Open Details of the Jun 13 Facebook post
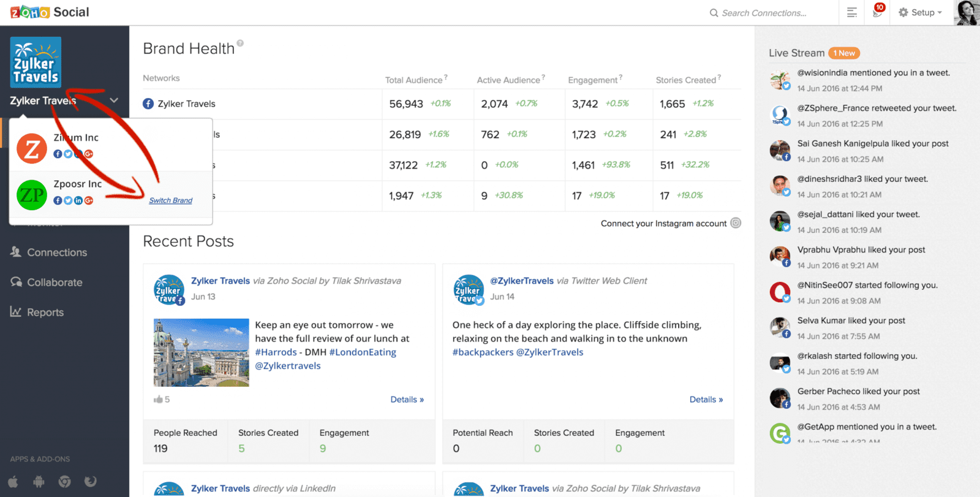Image resolution: width=980 pixels, height=497 pixels. pyautogui.click(x=407, y=400)
